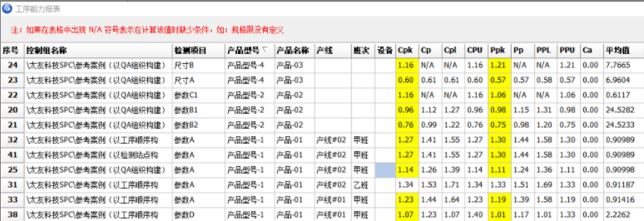644x221 pixels.
Task: Sort by the Cpk column header
Action: click(407, 51)
